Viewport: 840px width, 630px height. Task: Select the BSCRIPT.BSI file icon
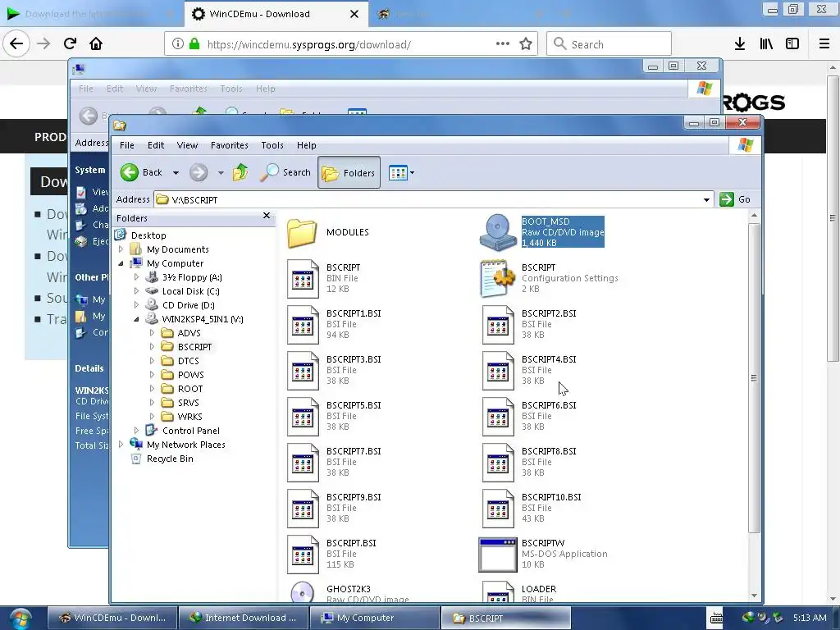pyautogui.click(x=303, y=555)
